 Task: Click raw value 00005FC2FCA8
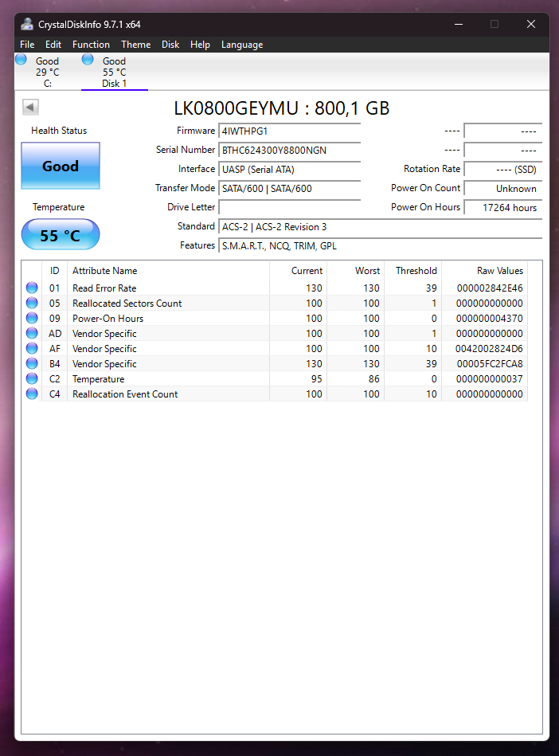[x=490, y=363]
